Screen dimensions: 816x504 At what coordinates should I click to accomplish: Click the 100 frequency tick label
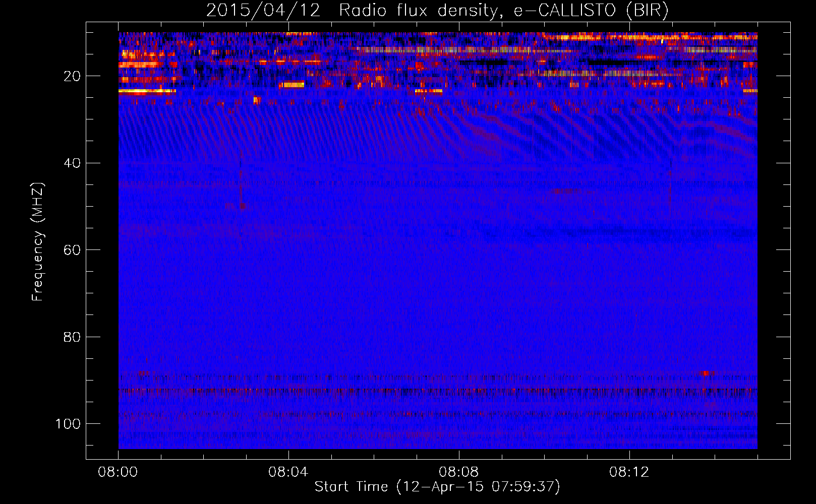(x=68, y=424)
